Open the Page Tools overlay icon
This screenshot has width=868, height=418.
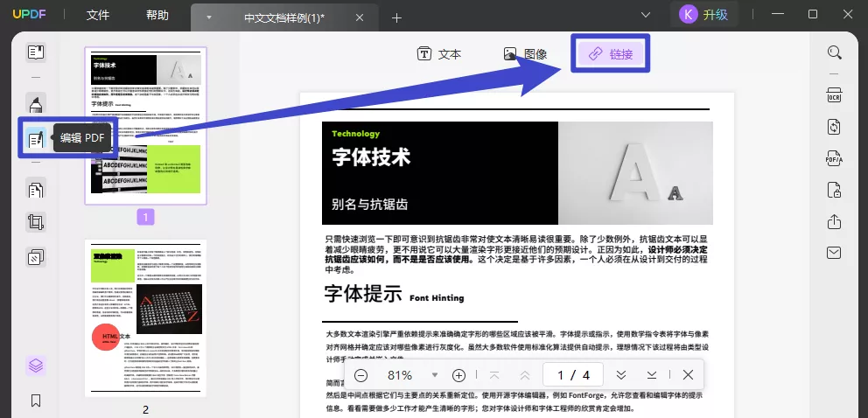pos(36,257)
